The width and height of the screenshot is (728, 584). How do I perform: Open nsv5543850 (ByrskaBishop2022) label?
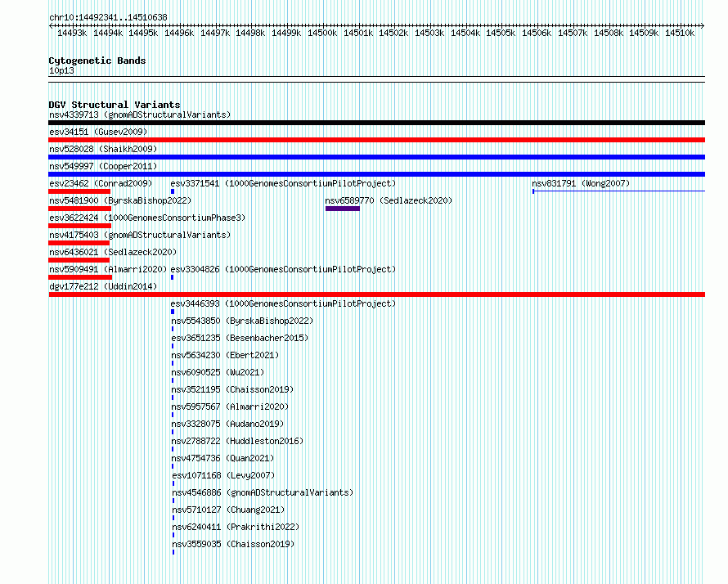[242, 321]
